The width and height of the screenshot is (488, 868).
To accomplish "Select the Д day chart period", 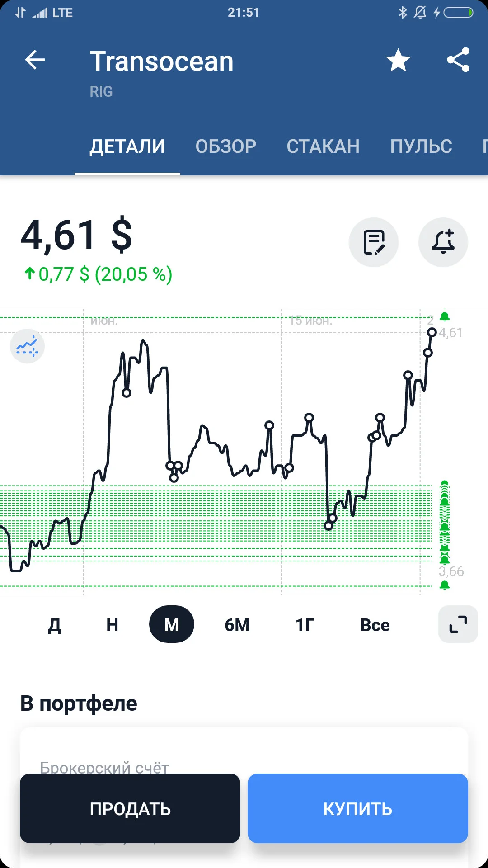I will (54, 625).
